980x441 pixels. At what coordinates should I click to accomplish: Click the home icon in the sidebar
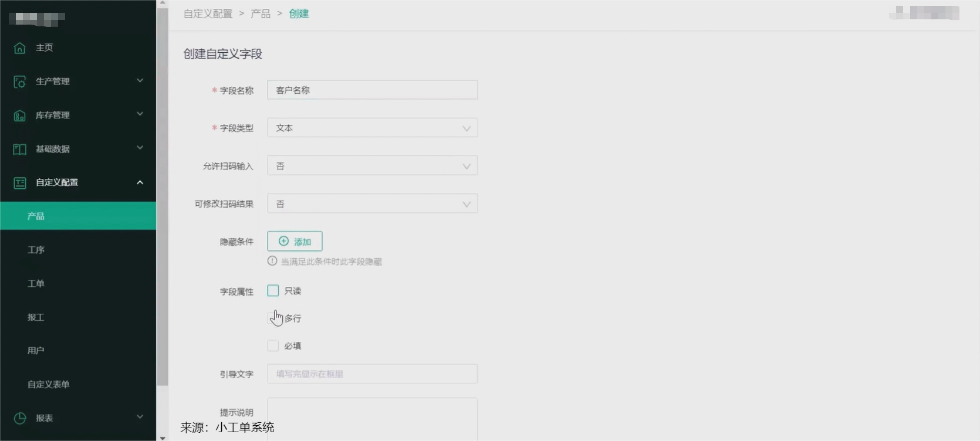coord(19,48)
